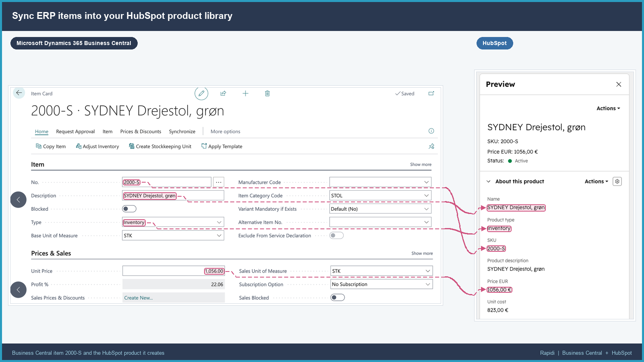The image size is (644, 362).
Task: Click Create Stockkeeping Unit action
Action: coord(160,146)
